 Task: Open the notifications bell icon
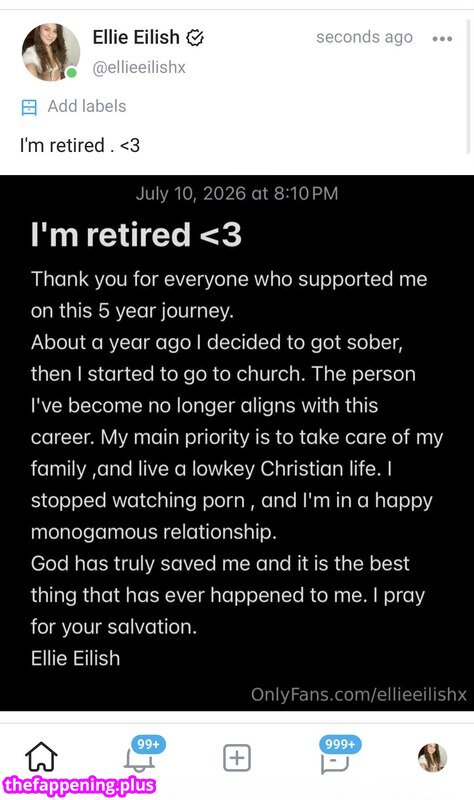point(139,762)
